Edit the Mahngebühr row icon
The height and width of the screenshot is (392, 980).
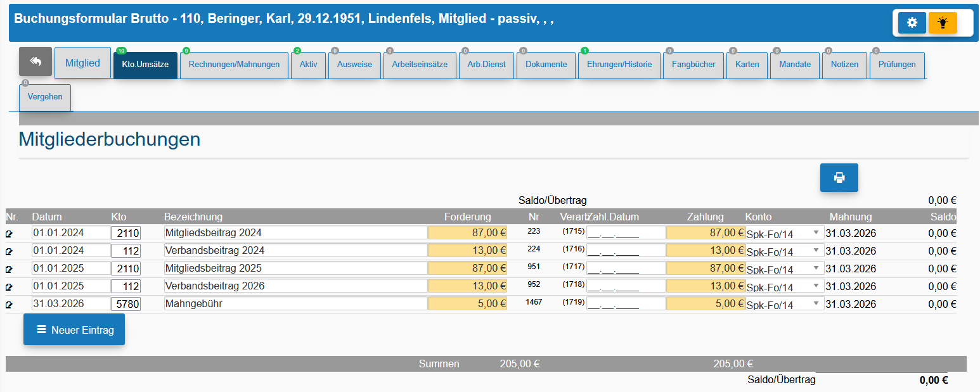pyautogui.click(x=9, y=305)
